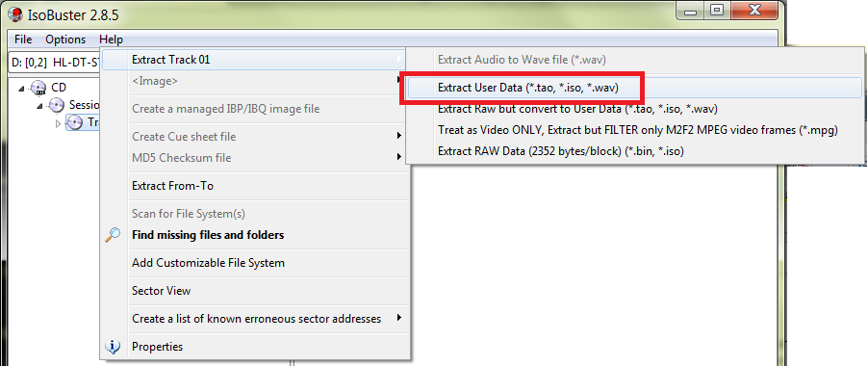The image size is (868, 366).
Task: Select the CD label in the tree
Action: [x=59, y=88]
